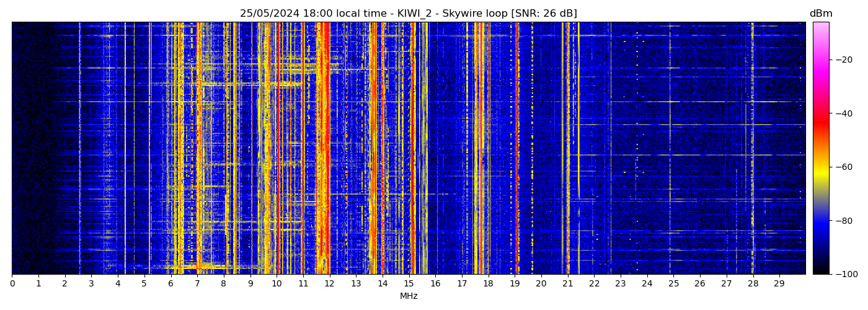Click the dBm label above the colorbar
Viewport: 868px width, 310px height.
[820, 14]
